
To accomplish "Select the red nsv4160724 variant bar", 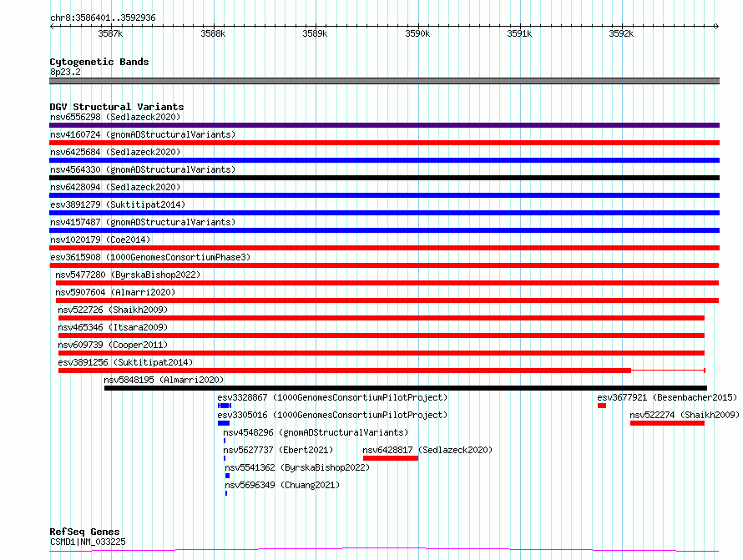I will pos(384,143).
